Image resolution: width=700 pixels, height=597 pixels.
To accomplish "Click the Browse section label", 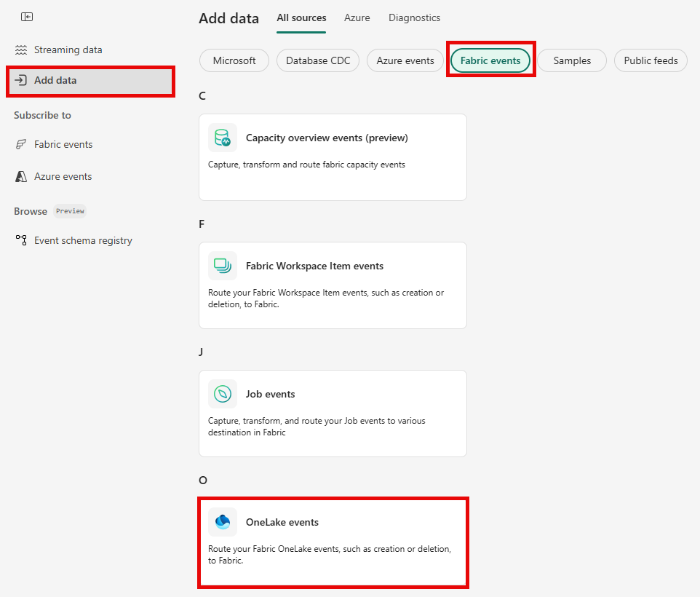I will tap(31, 211).
